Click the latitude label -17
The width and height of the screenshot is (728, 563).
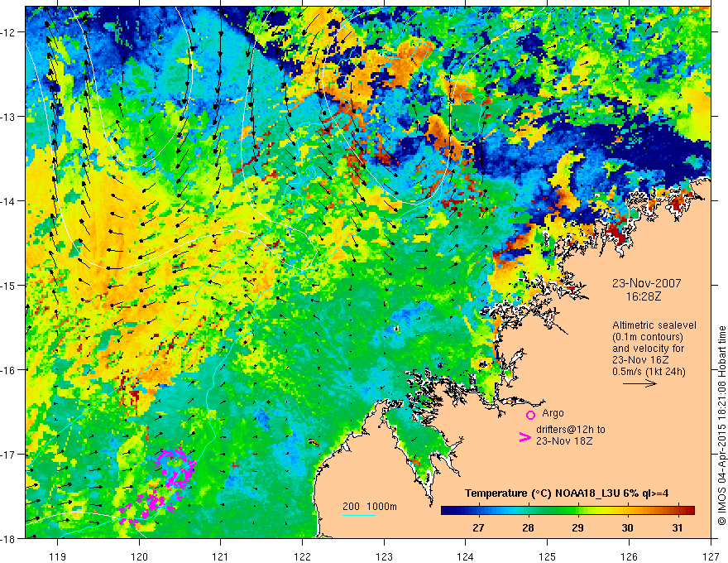(x=9, y=455)
